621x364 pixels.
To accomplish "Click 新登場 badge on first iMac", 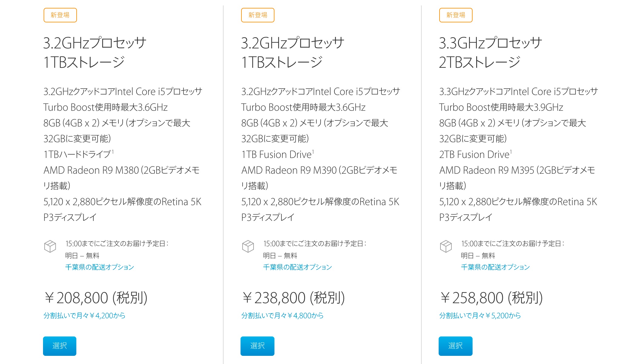I will tap(60, 15).
